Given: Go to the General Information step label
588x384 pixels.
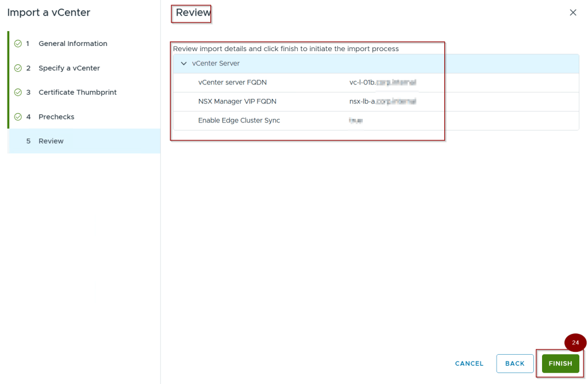Looking at the screenshot, I should coord(72,44).
